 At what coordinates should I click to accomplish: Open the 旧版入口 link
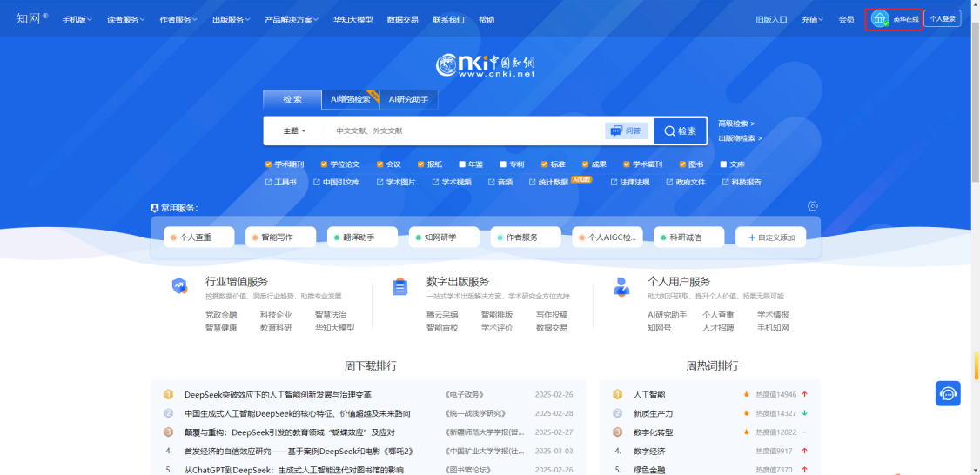click(x=771, y=19)
